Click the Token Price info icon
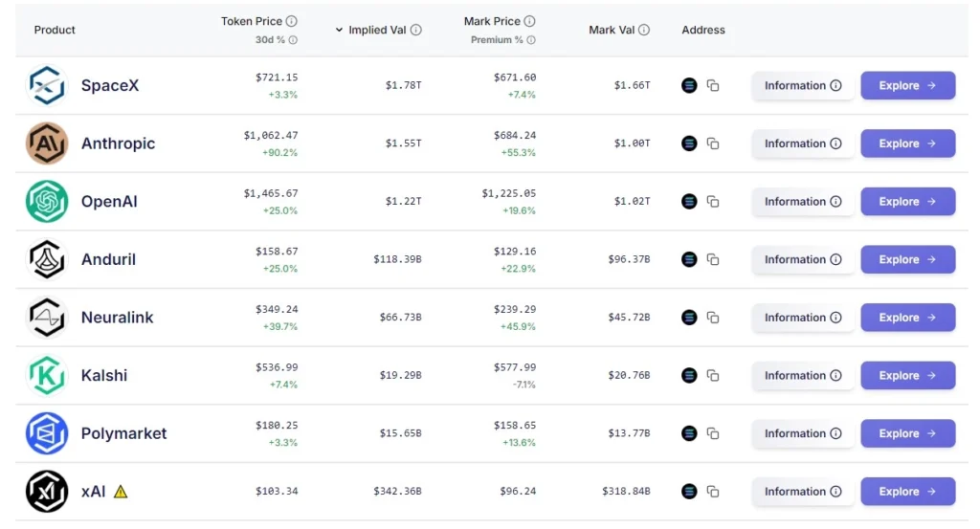980x529 pixels. point(292,21)
